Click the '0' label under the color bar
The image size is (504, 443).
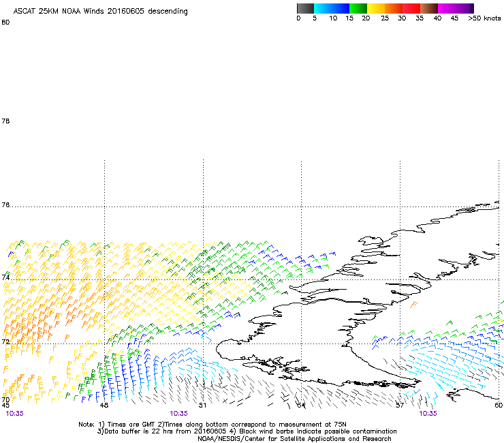click(298, 18)
